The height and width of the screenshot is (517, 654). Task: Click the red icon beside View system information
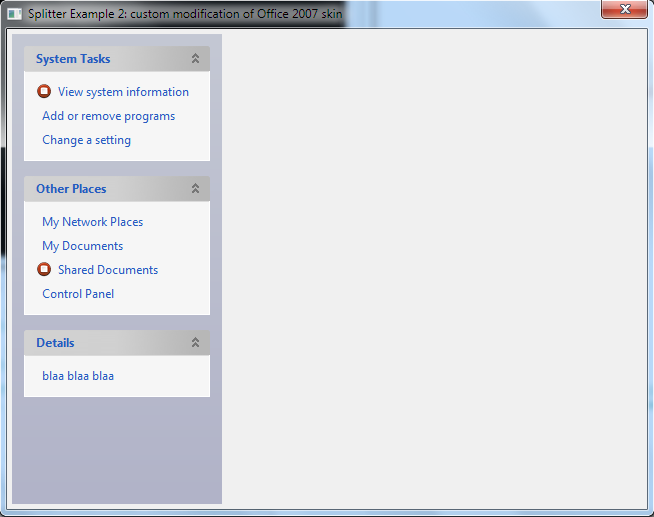(44, 91)
